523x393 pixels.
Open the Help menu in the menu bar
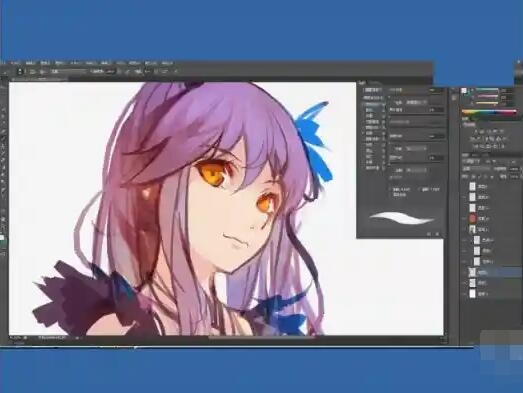[x=167, y=63]
